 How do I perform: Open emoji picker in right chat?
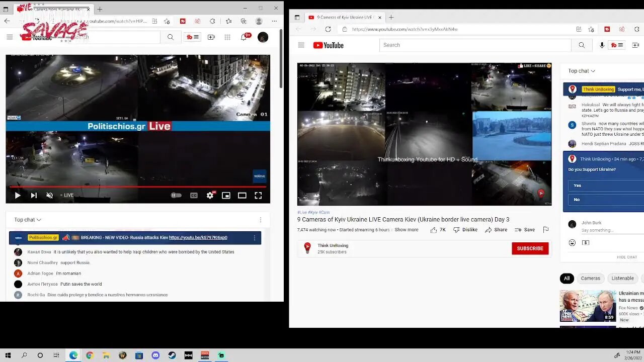click(572, 243)
